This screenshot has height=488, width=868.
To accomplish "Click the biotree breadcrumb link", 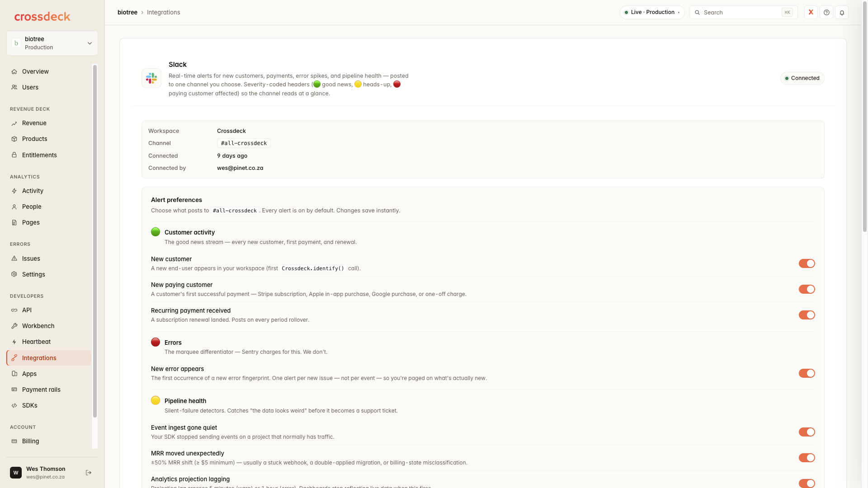I will [x=127, y=13].
